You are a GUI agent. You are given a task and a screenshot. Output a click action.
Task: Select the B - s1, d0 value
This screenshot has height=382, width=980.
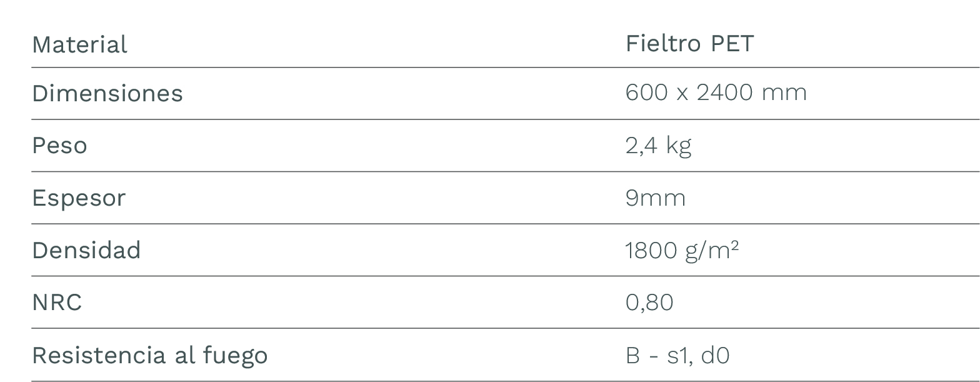point(677,355)
